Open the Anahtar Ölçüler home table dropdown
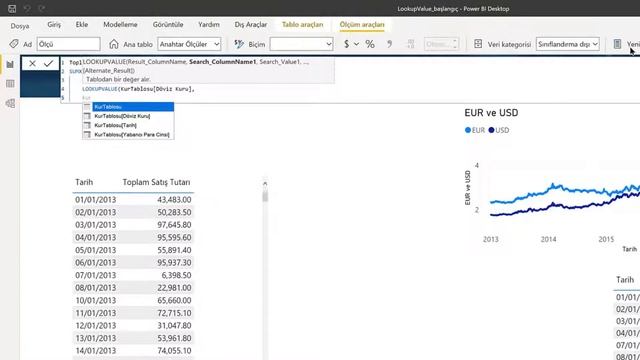The image size is (640, 360). (189, 44)
